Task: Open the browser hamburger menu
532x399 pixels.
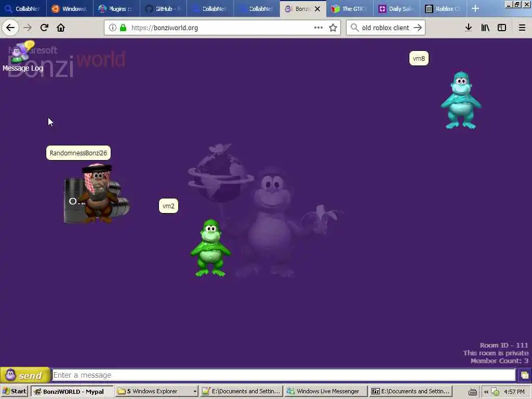Action: [x=522, y=28]
